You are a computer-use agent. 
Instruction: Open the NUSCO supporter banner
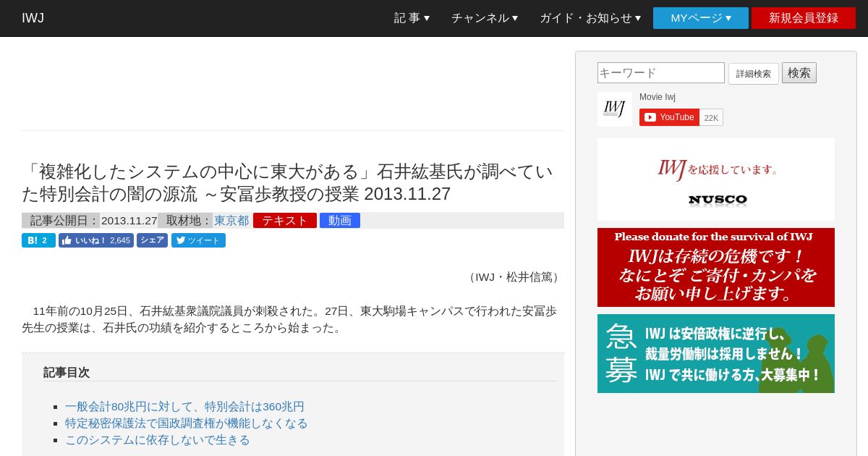716,180
